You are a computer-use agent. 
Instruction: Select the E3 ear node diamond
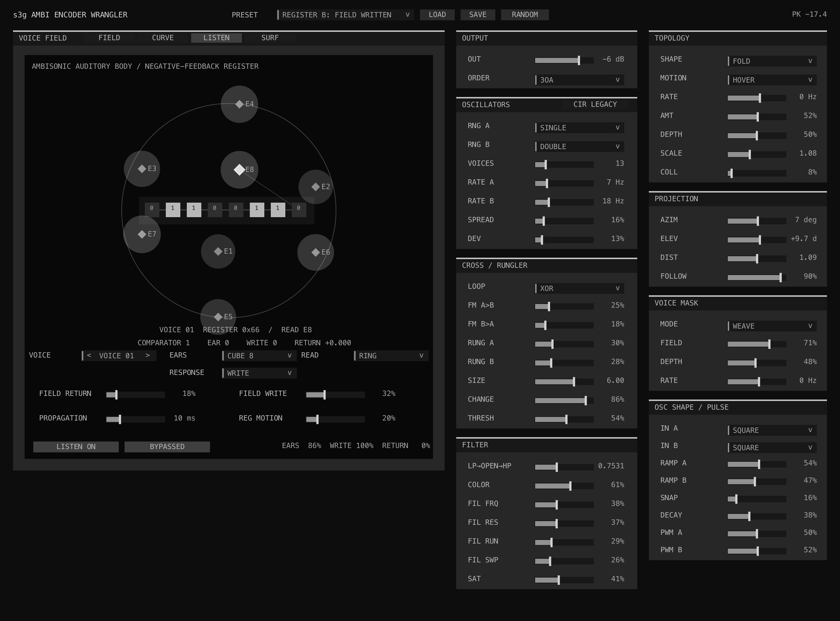tap(142, 169)
